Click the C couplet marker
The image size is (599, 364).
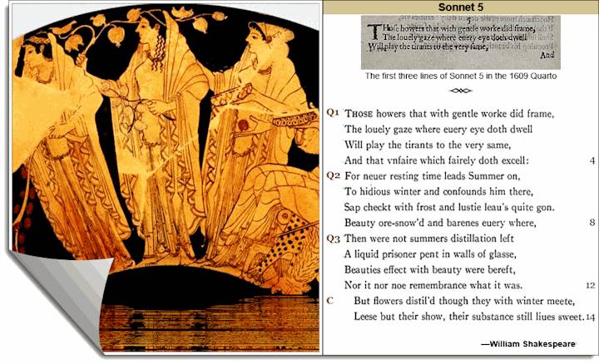coord(330,301)
